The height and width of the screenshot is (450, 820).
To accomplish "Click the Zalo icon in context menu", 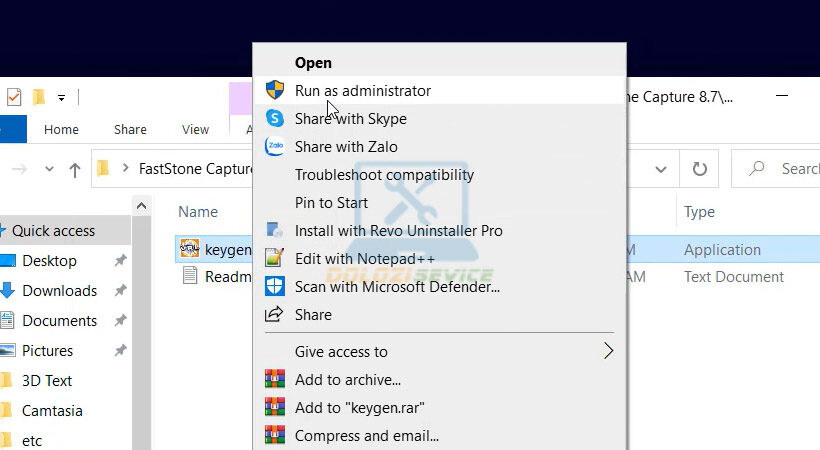I will [x=274, y=147].
